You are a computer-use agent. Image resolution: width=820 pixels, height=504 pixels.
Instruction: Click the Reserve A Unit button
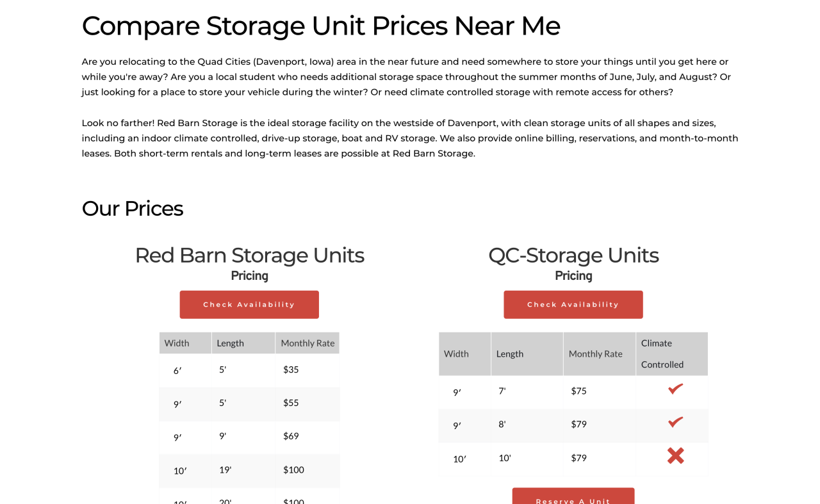click(573, 500)
